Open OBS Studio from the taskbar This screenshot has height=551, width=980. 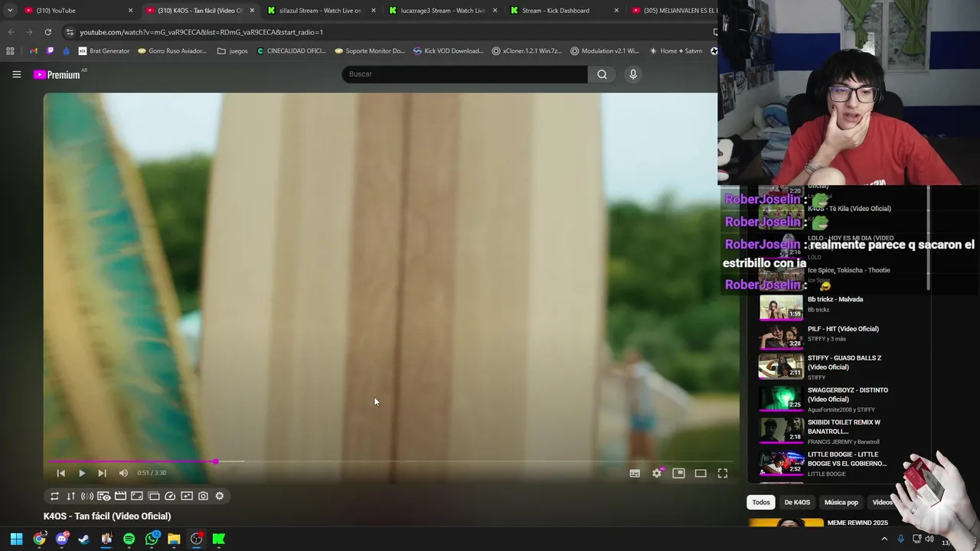click(x=196, y=539)
